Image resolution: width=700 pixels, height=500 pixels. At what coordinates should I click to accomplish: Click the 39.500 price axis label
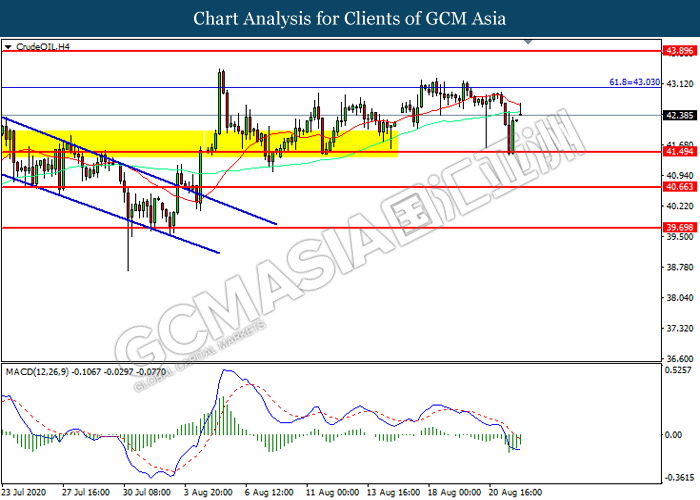tap(680, 237)
